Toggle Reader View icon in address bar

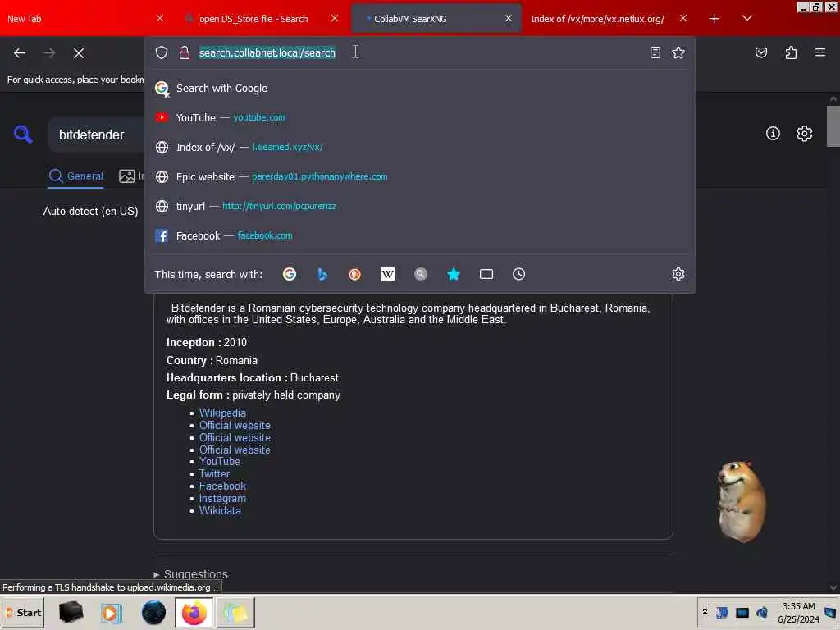pyautogui.click(x=655, y=52)
